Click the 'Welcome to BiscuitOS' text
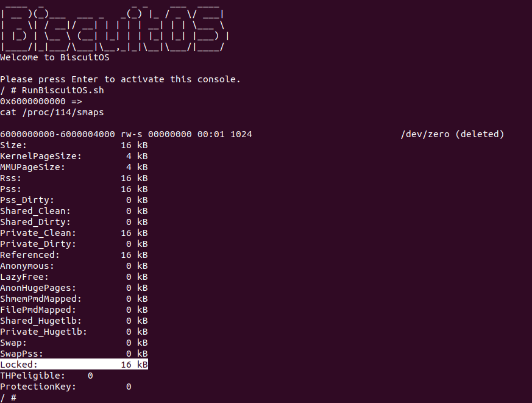The image size is (532, 403). coord(54,57)
